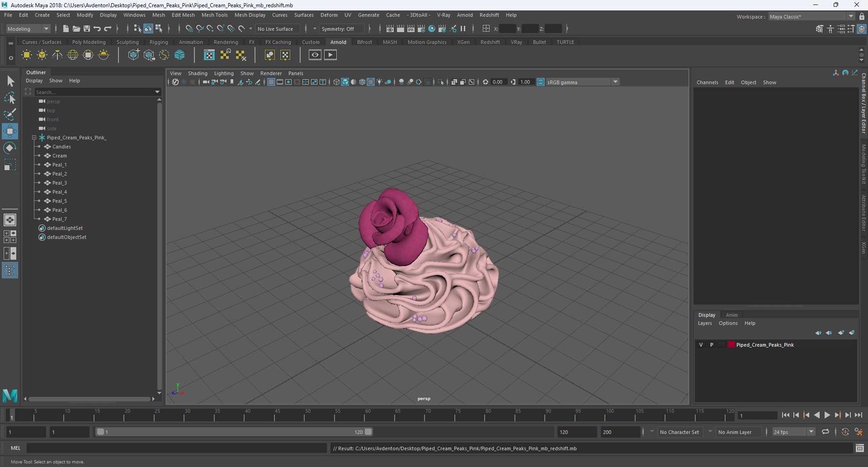Viewport: 868px width, 467px height.
Task: Open the Mesh Tools menu
Action: (x=214, y=15)
